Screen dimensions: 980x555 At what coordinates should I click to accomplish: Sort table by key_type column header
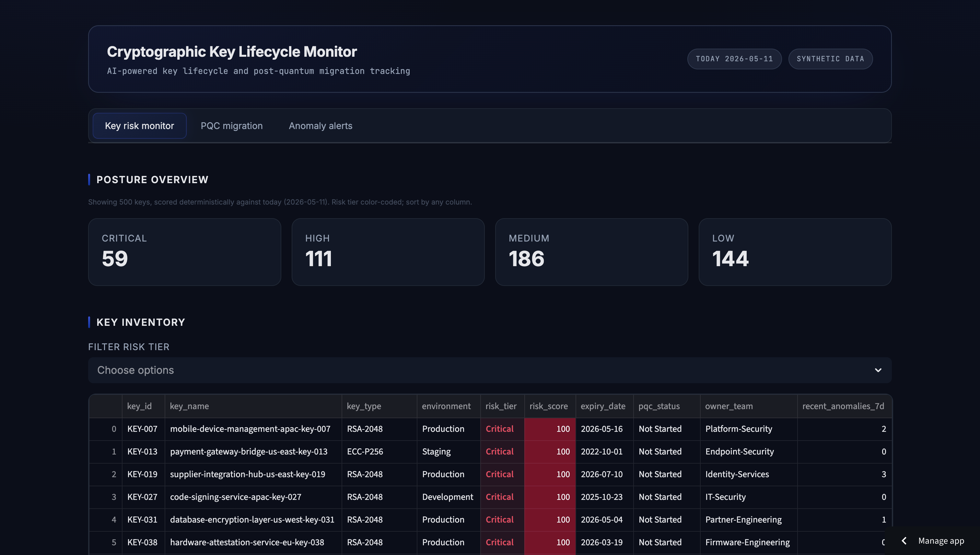[379, 406]
